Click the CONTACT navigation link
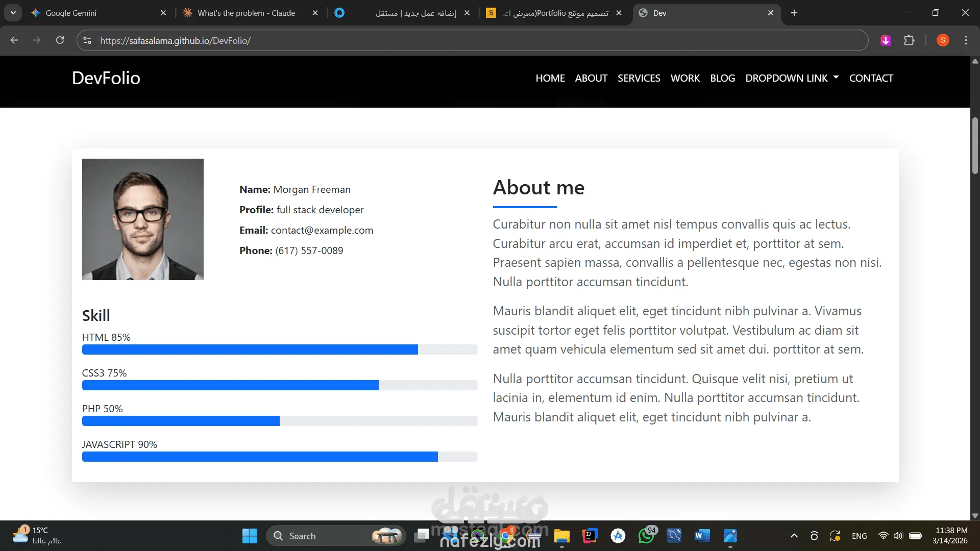Image resolution: width=980 pixels, height=551 pixels. tap(871, 78)
